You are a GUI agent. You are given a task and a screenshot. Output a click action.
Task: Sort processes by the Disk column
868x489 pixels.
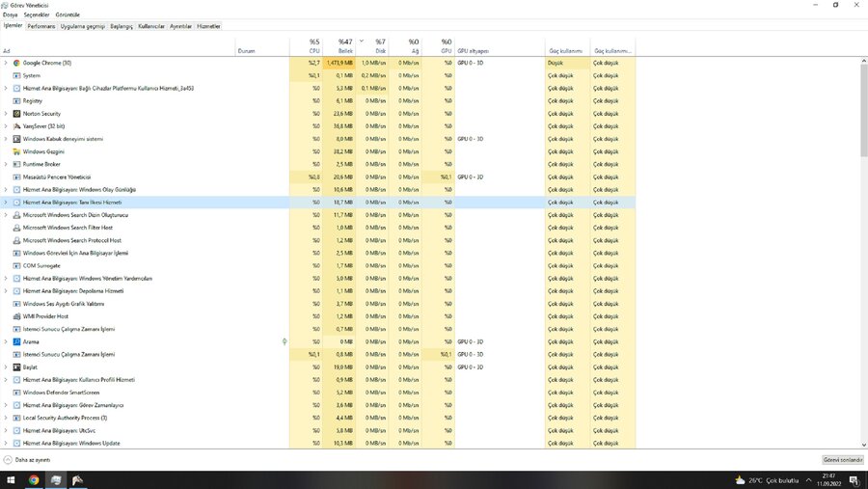[372, 46]
